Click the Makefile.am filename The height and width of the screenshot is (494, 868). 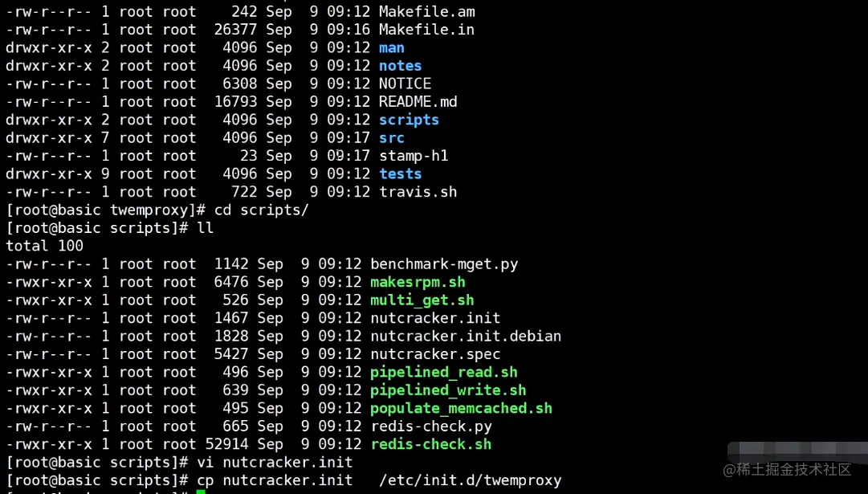click(426, 12)
